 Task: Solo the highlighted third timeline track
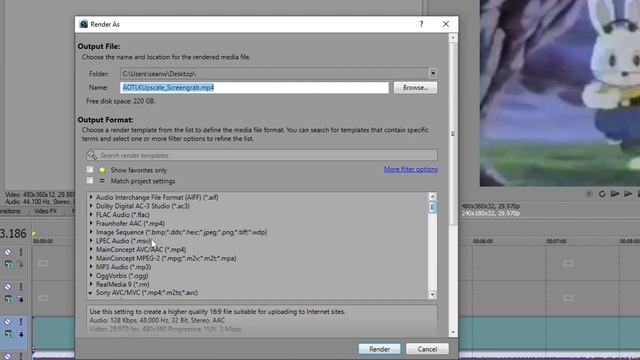(x=21, y=322)
